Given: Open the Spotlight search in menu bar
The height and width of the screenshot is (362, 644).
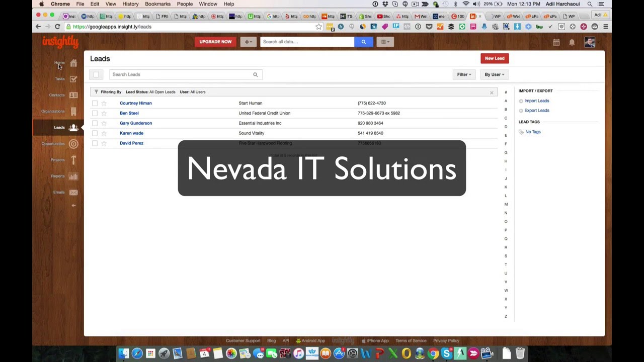Looking at the screenshot, I should 590,4.
